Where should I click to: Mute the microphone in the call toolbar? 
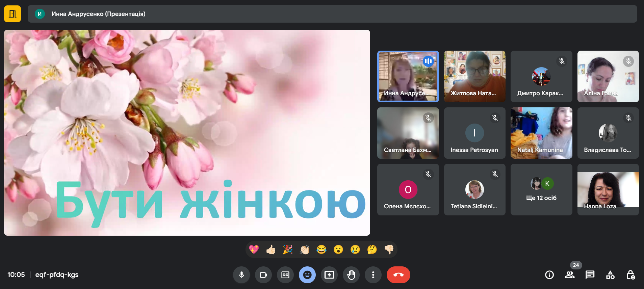coord(241,275)
